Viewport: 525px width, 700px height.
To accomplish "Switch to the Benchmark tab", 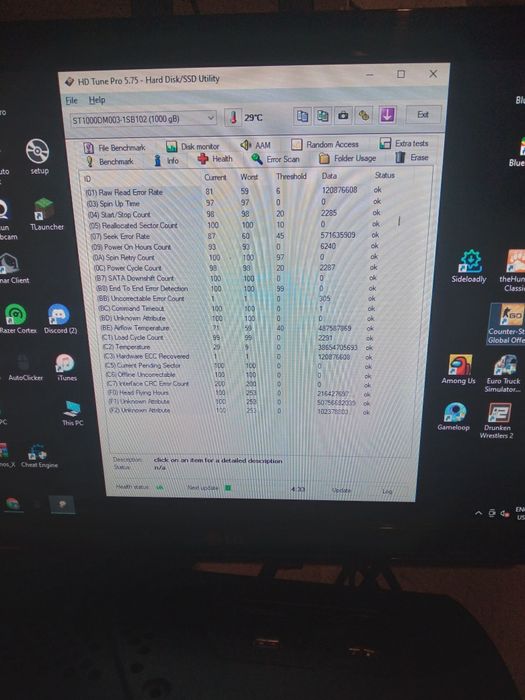I will click(x=110, y=162).
